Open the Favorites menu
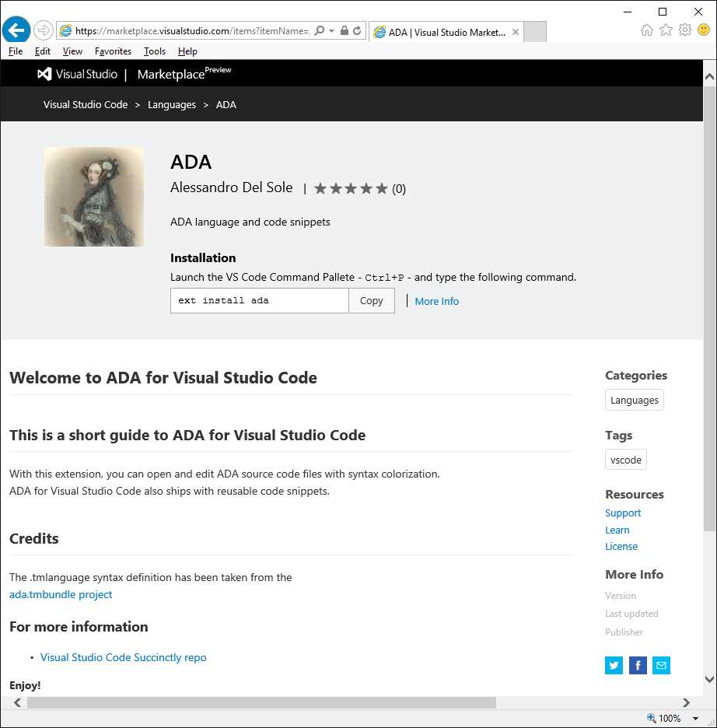This screenshot has width=717, height=728. click(113, 51)
